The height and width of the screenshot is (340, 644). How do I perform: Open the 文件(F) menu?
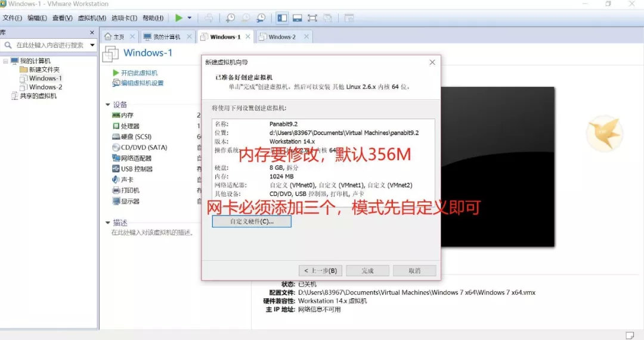pos(13,18)
